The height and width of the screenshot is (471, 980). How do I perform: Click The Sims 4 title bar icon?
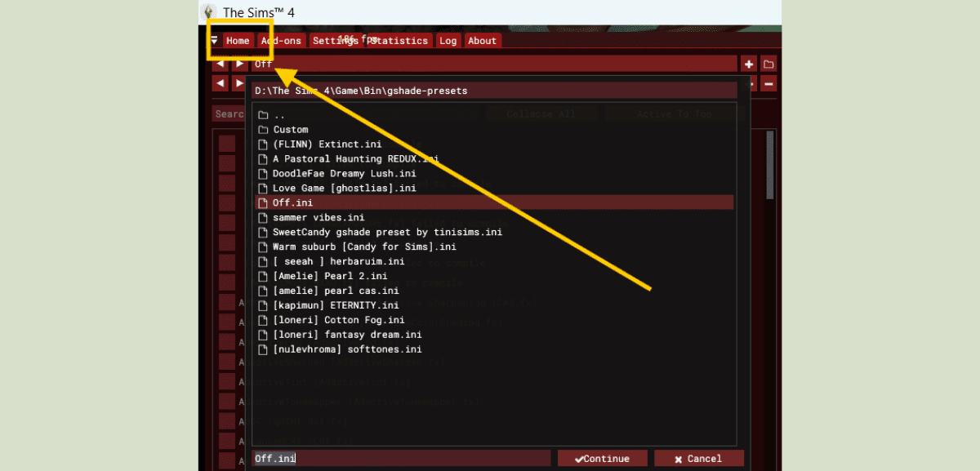click(x=209, y=12)
